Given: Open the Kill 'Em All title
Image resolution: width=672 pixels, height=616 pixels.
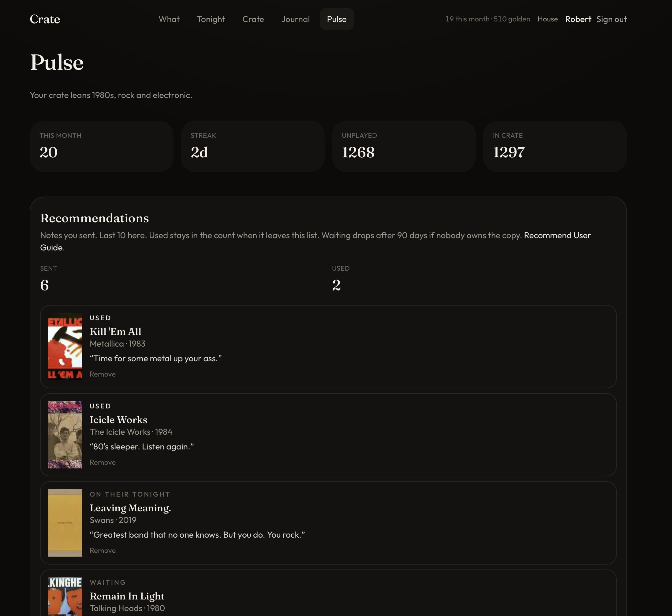Looking at the screenshot, I should pos(115,332).
